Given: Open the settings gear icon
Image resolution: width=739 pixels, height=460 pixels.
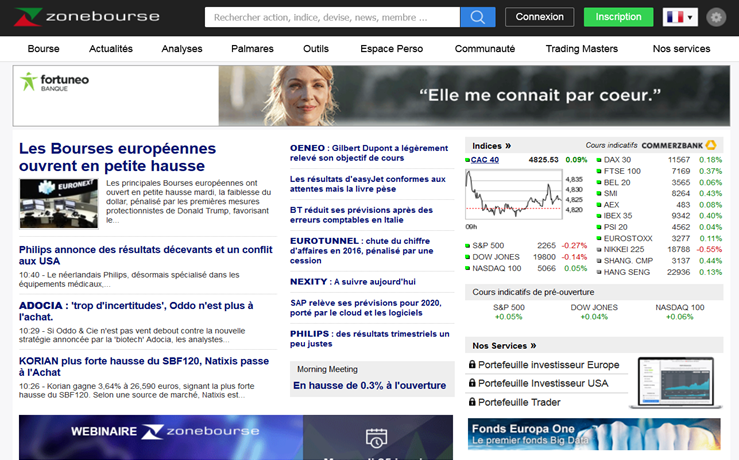Looking at the screenshot, I should coord(716,17).
